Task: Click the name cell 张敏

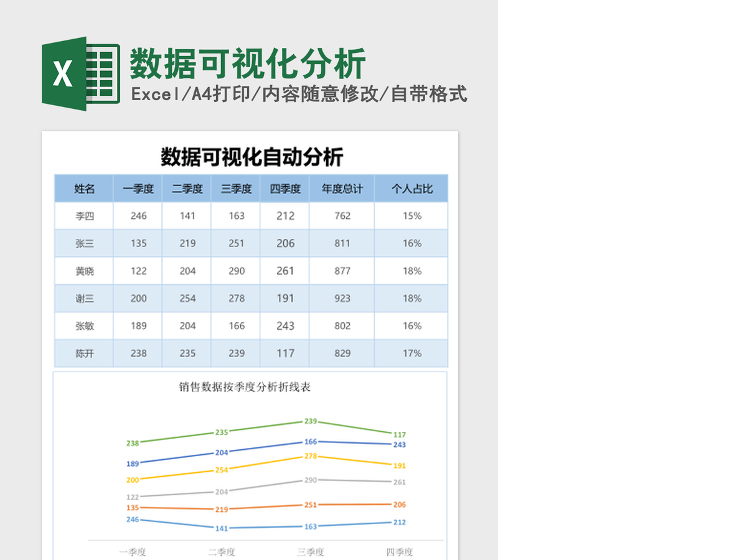Action: 84,325
